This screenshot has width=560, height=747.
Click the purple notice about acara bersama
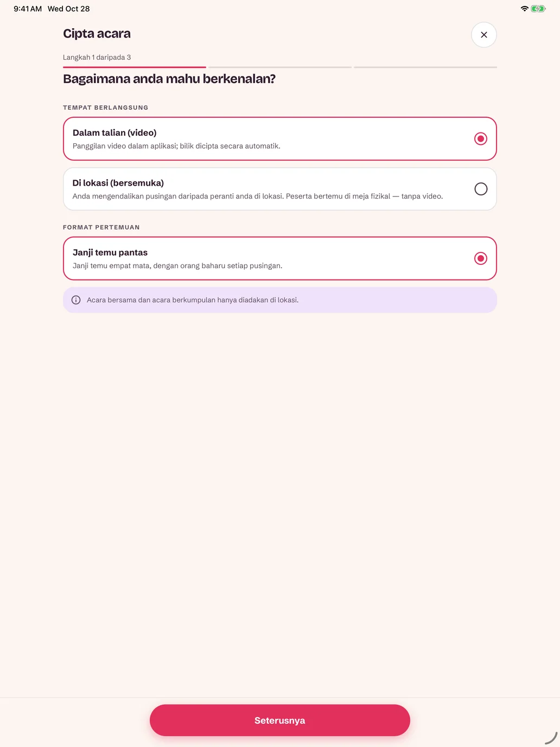[280, 300]
